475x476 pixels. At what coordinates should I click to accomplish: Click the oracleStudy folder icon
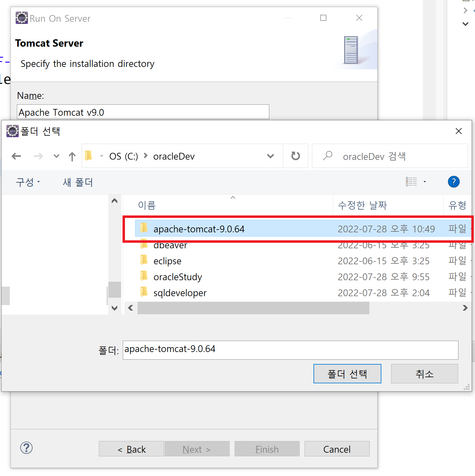[x=144, y=276]
